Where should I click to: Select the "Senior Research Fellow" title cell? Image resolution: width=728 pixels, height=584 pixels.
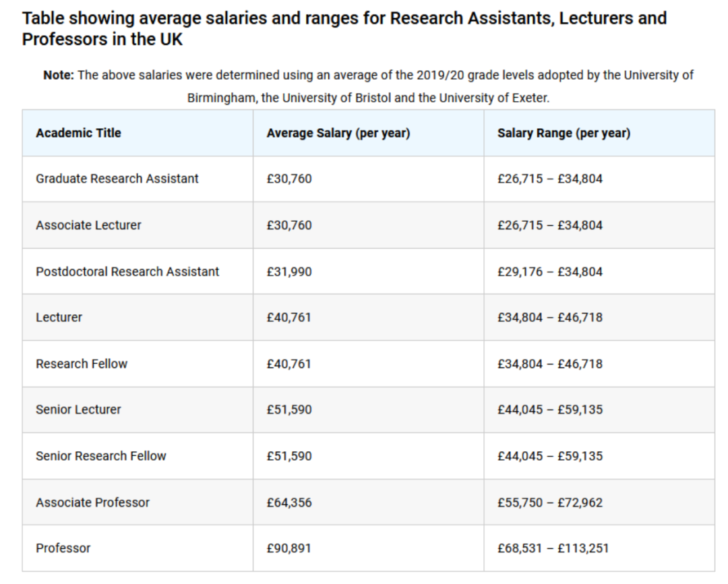click(100, 456)
